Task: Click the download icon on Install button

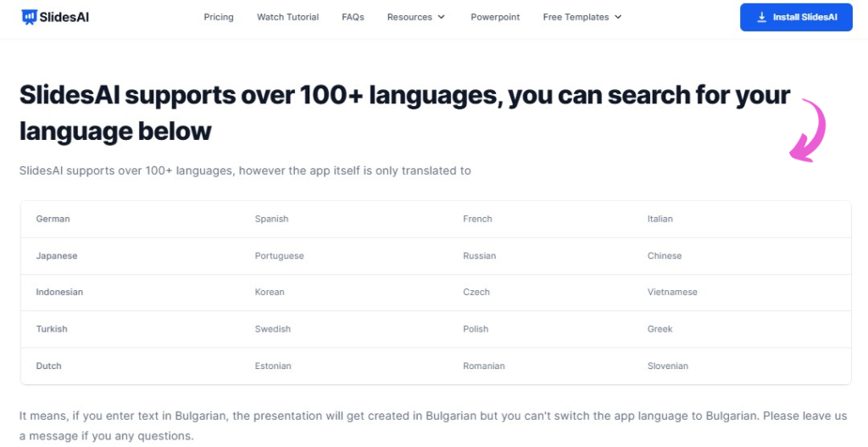Action: coord(761,17)
